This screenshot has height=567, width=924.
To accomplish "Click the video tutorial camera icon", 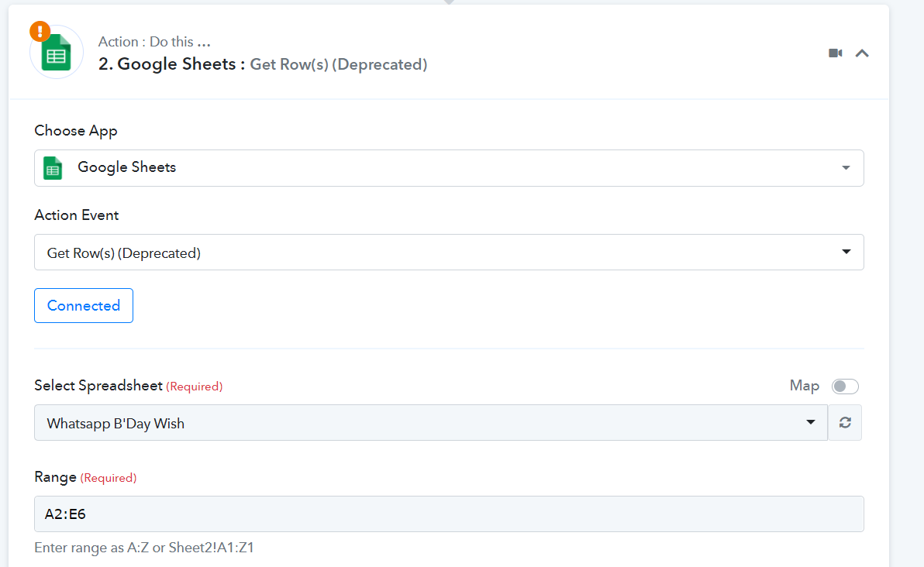I will (x=835, y=53).
